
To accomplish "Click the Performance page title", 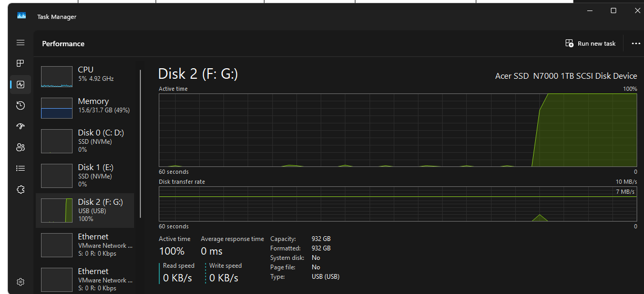I will (63, 44).
